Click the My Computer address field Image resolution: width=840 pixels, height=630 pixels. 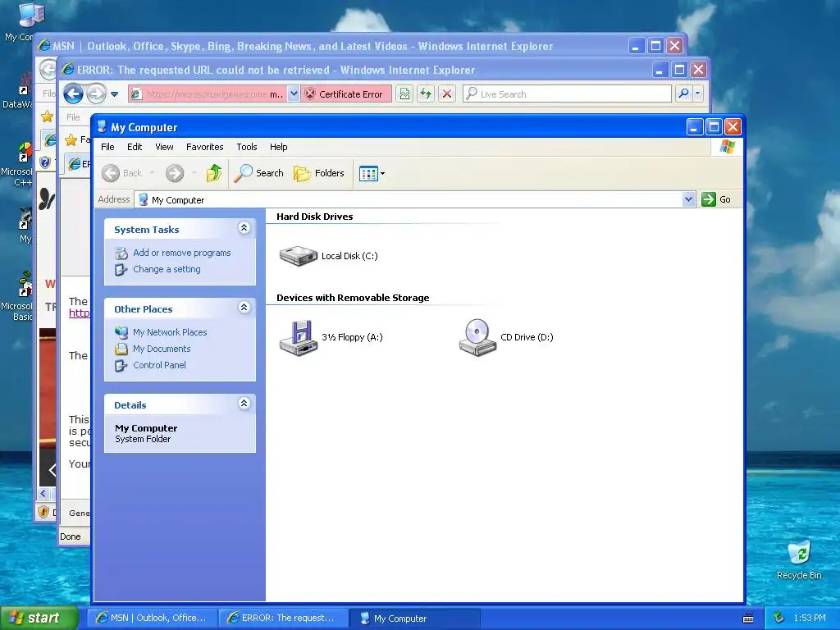click(409, 200)
